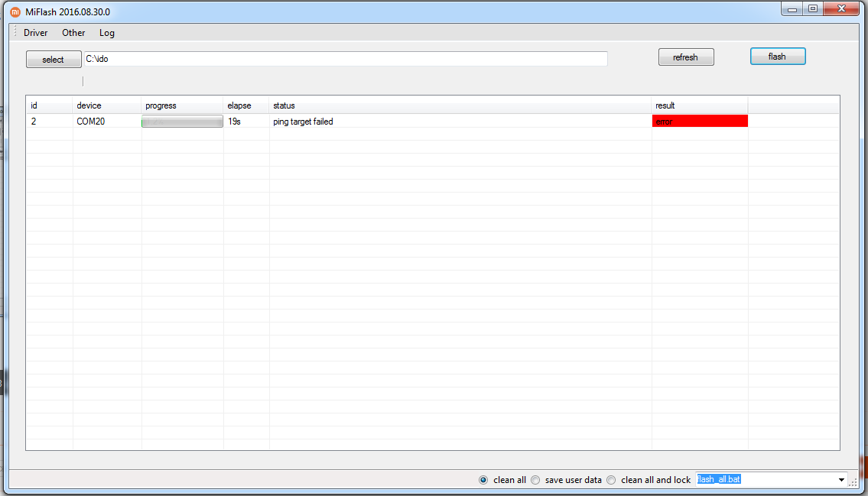Select the clean all and lock option
Viewport: 868px width, 496px height.
click(611, 480)
